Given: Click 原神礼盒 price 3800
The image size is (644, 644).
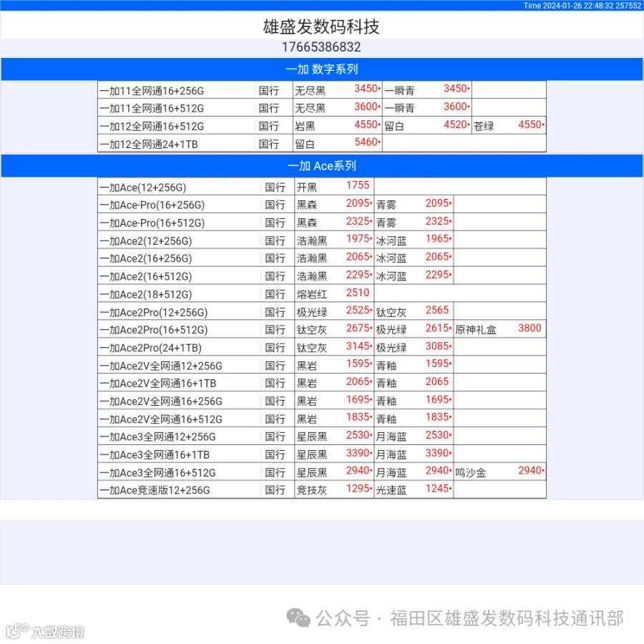Looking at the screenshot, I should 530,328.
